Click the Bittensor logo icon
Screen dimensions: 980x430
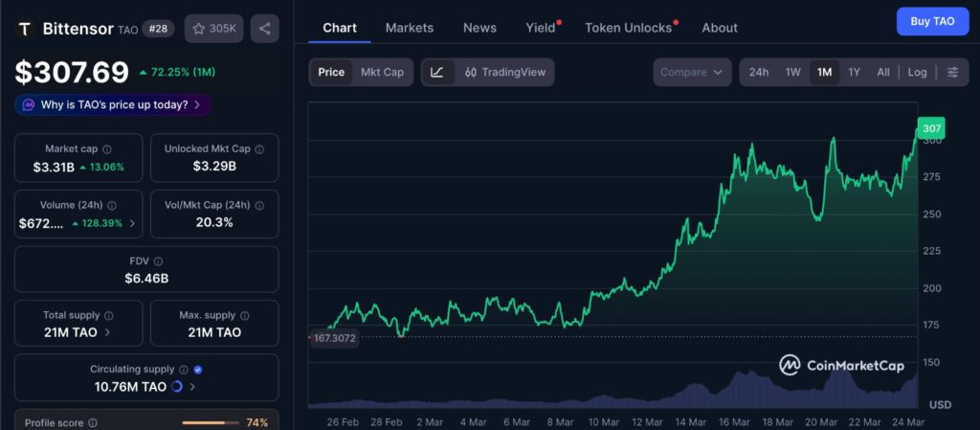coord(25,29)
